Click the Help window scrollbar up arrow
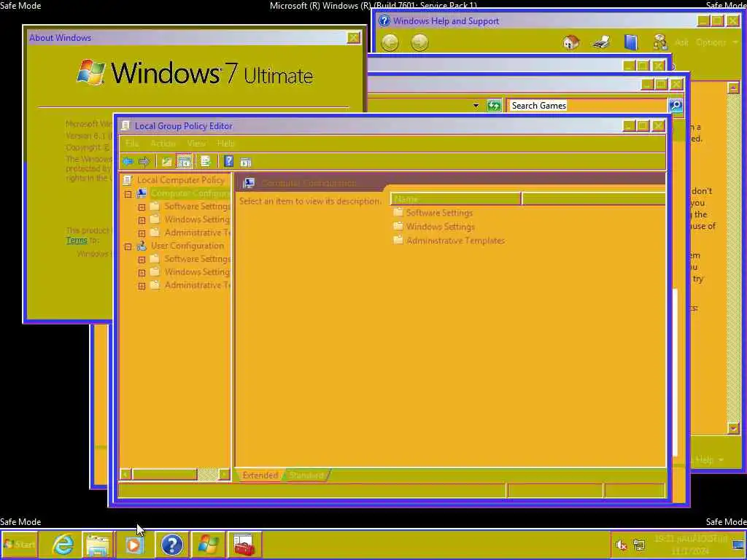747x560 pixels. click(x=733, y=87)
